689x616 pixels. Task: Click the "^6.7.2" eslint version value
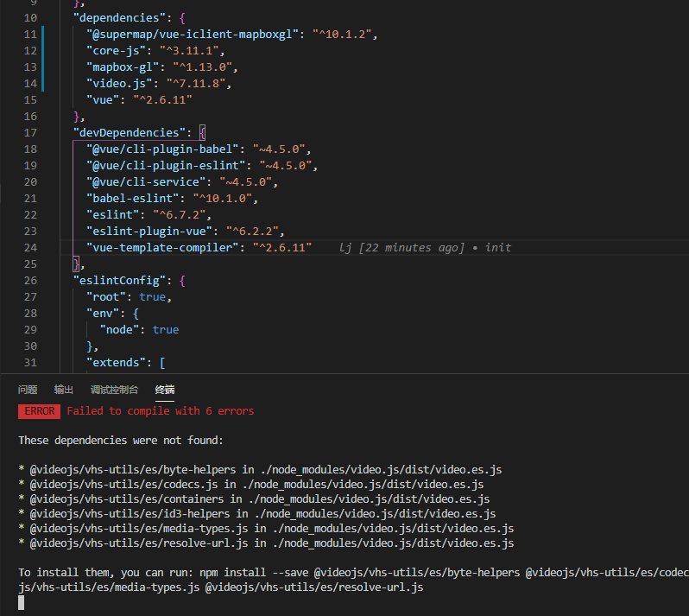pyautogui.click(x=180, y=215)
